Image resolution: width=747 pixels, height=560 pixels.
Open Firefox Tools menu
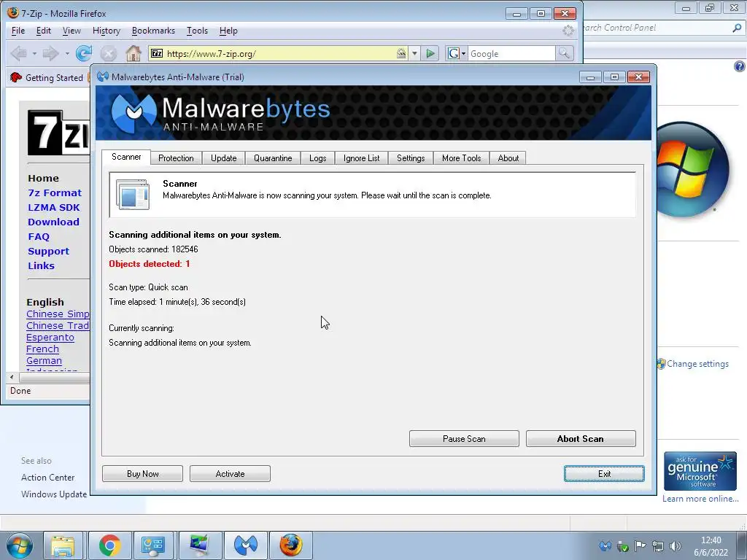[x=197, y=31]
